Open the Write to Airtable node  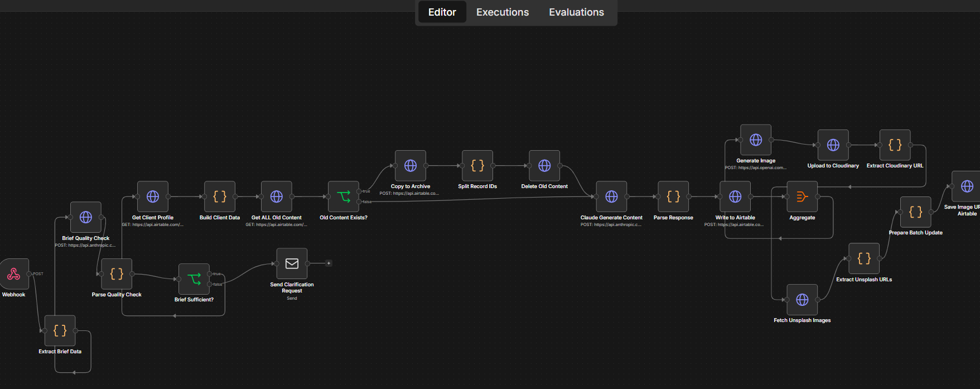click(735, 196)
